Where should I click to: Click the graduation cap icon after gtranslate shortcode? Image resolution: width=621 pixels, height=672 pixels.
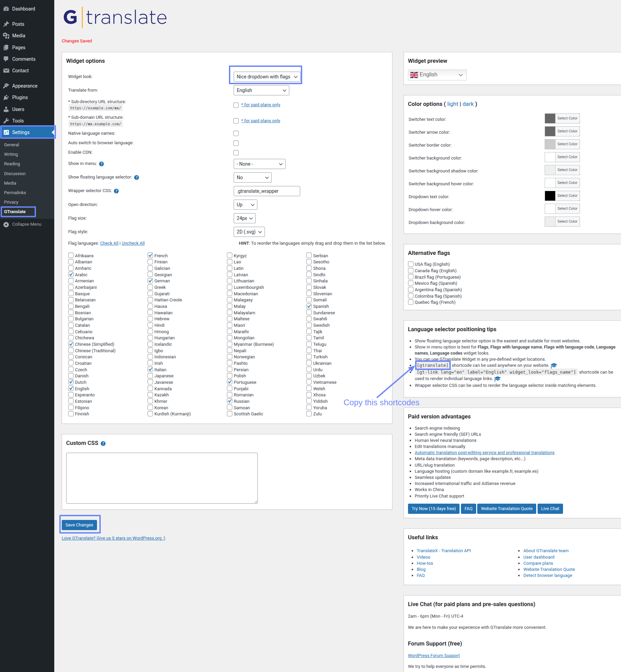(x=554, y=366)
